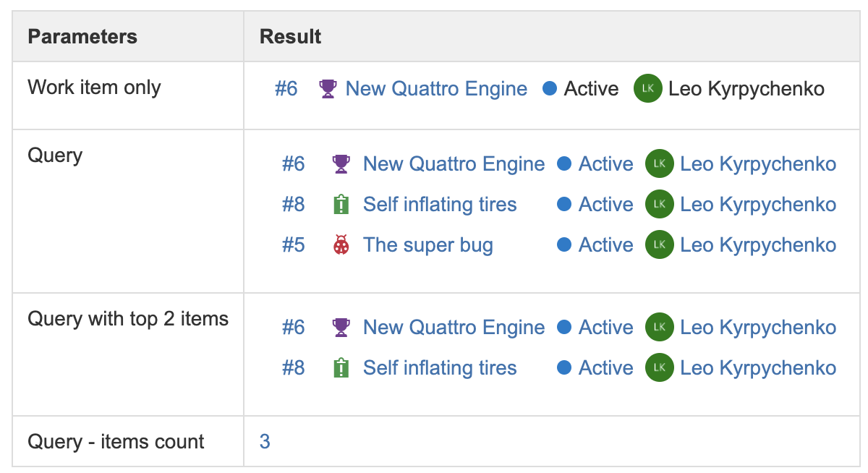Open the LK avatar beside Self inflating tires

pyautogui.click(x=659, y=204)
